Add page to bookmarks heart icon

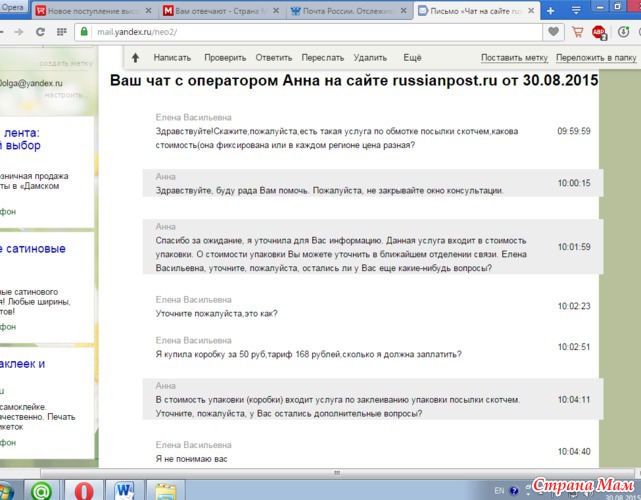(x=554, y=31)
